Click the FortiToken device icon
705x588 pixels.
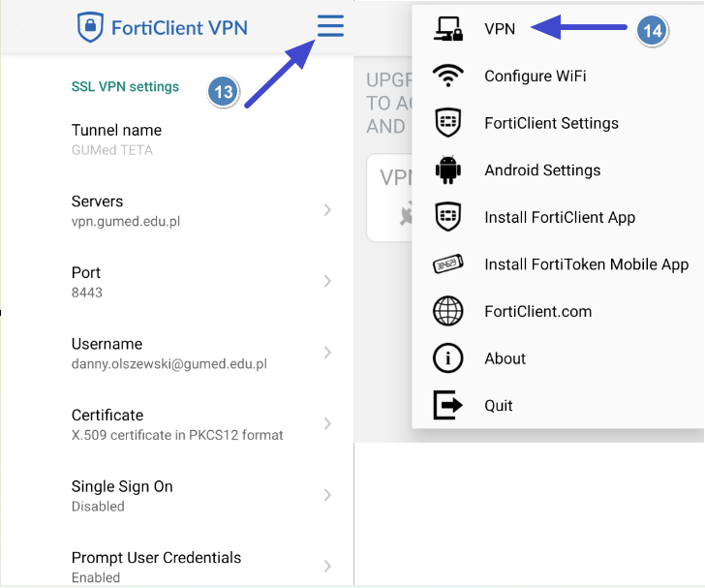point(447,264)
